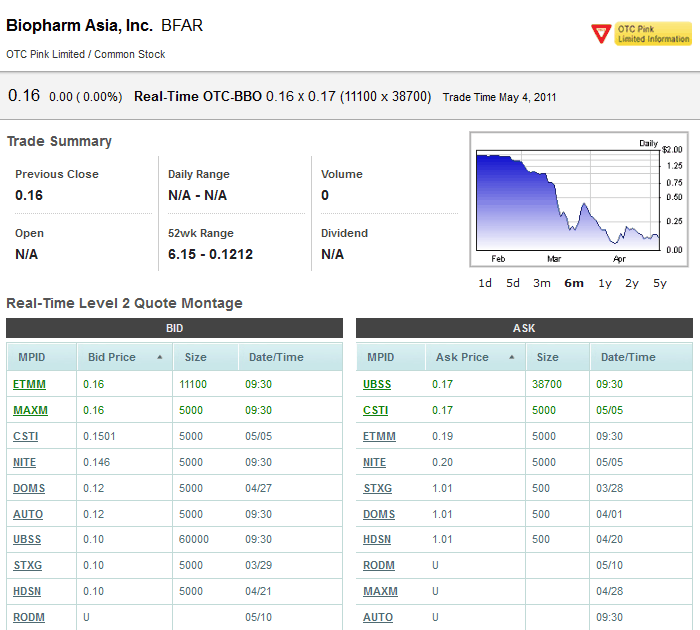Open the daily price chart thumbnail

(568, 200)
